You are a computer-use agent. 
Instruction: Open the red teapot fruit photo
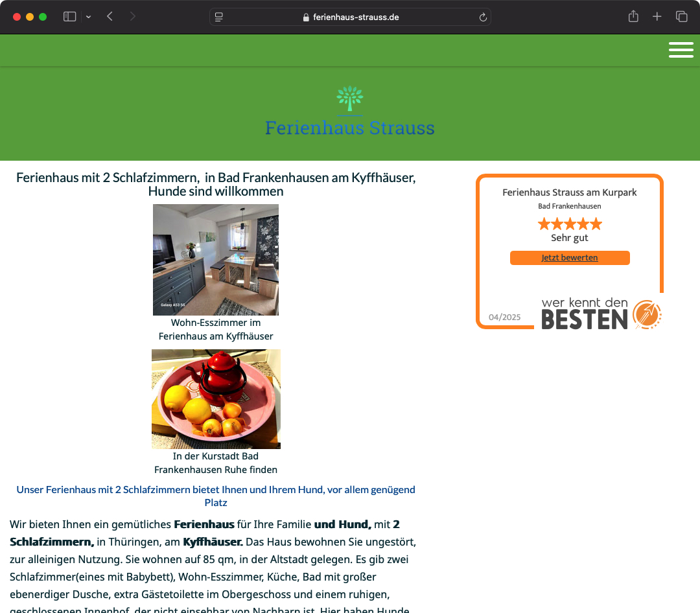(x=216, y=399)
